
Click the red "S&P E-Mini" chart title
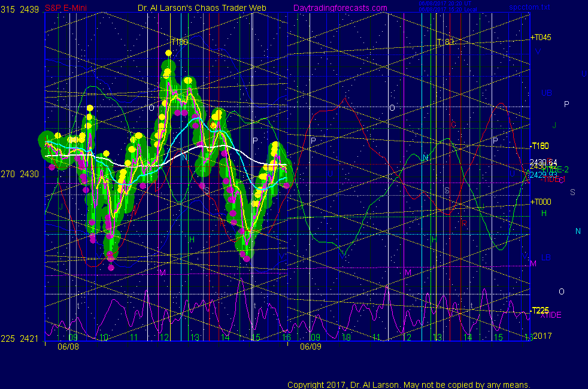click(x=66, y=8)
